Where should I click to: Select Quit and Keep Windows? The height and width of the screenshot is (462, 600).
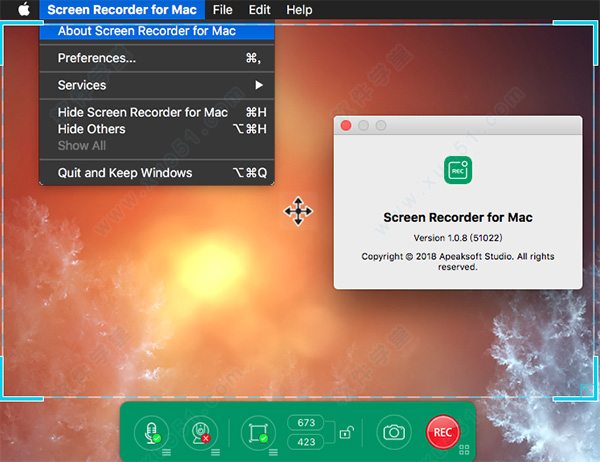(x=157, y=173)
